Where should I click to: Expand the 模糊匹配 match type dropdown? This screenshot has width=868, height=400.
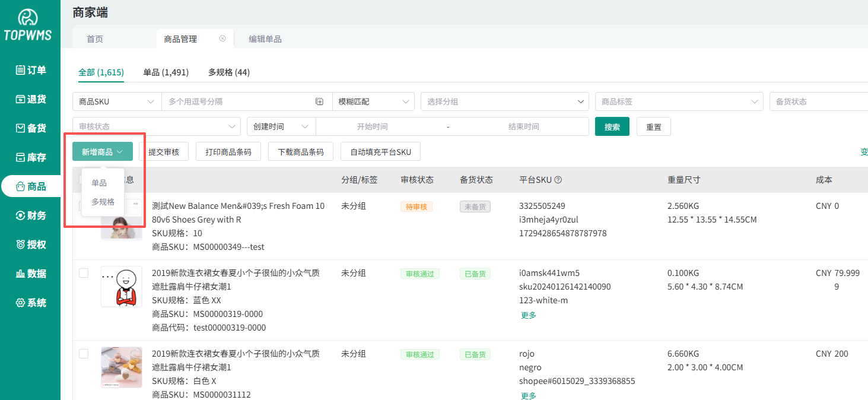click(x=373, y=101)
